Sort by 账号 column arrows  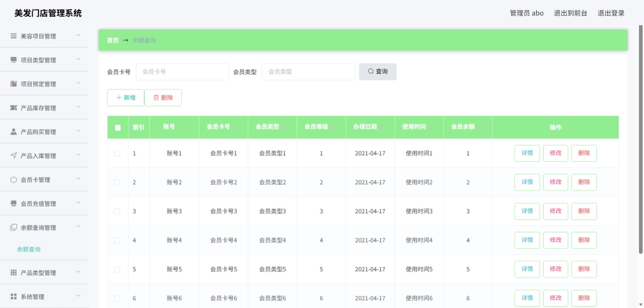pos(180,127)
